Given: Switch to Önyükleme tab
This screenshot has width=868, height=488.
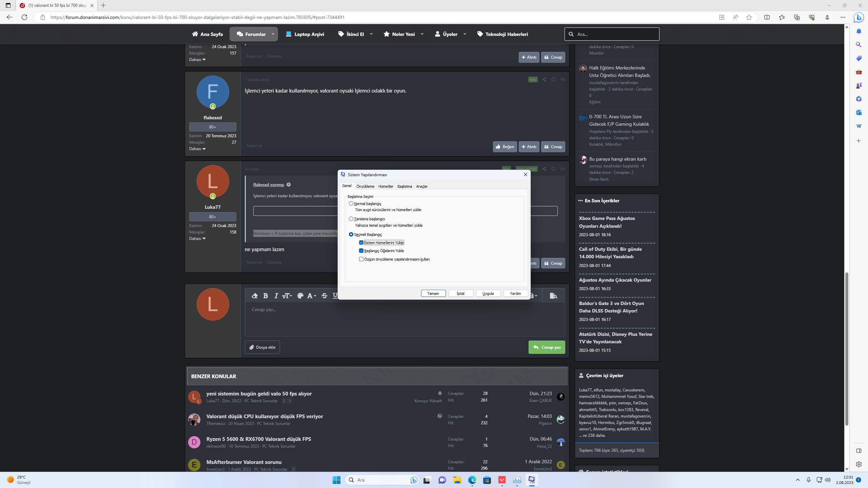Looking at the screenshot, I should click(x=365, y=186).
